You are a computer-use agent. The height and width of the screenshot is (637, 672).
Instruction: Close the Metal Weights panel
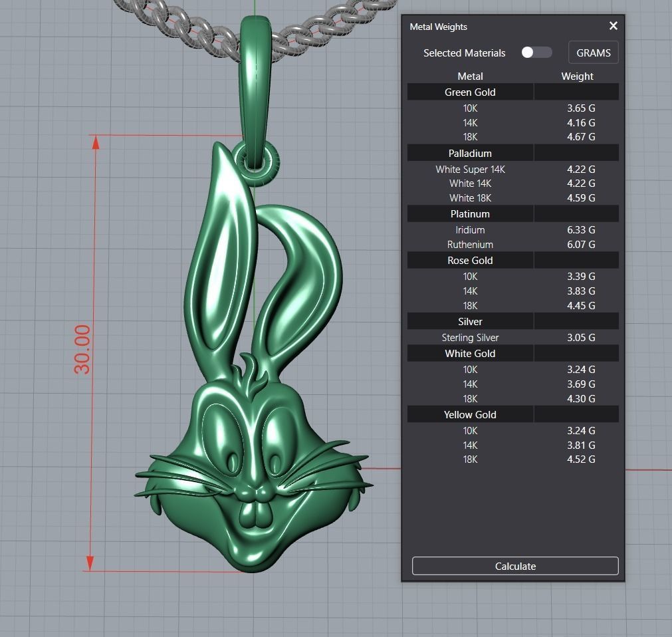point(614,26)
